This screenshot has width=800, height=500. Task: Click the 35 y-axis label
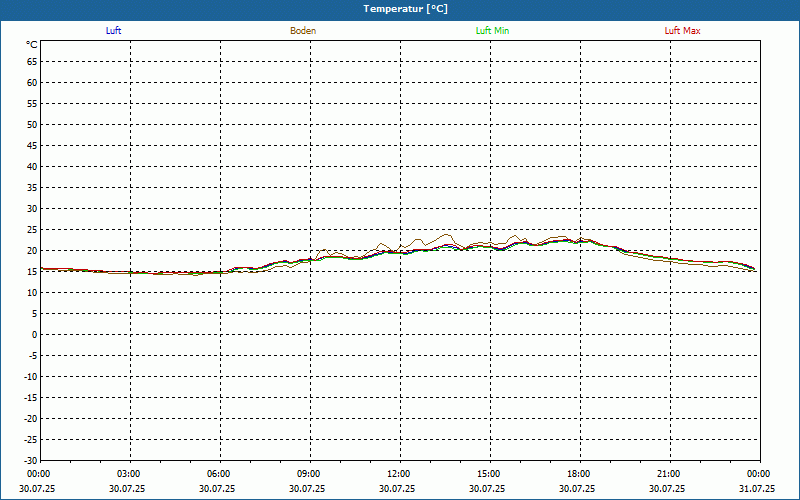[32, 188]
